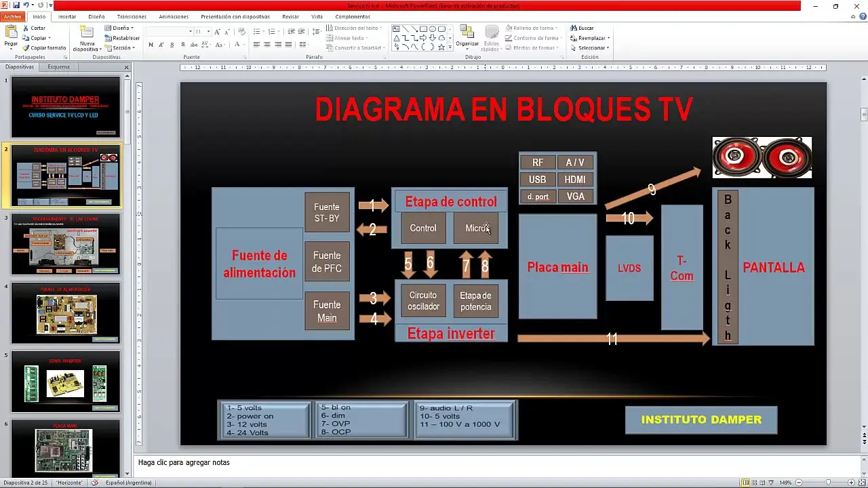Click the spell check icon in status bar

94,483
